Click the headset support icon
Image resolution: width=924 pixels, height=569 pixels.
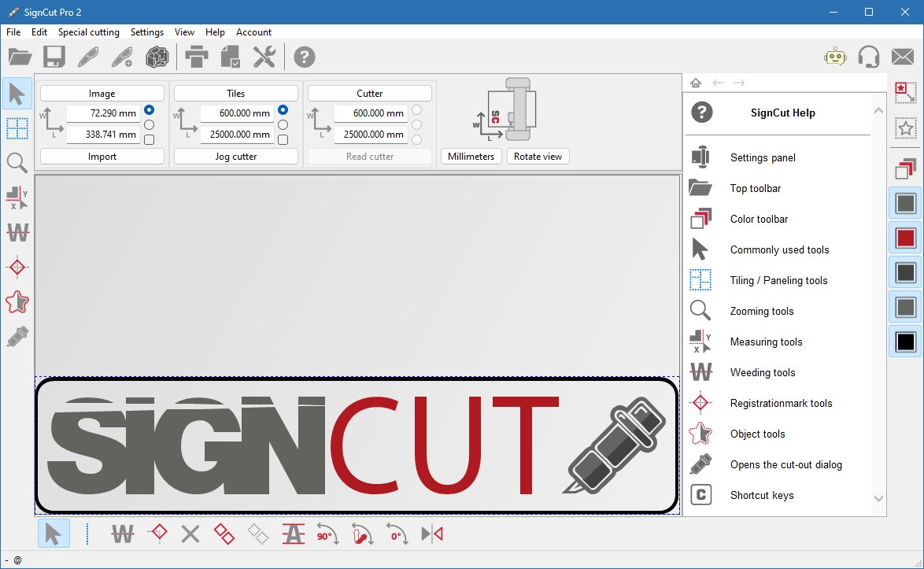(x=869, y=57)
